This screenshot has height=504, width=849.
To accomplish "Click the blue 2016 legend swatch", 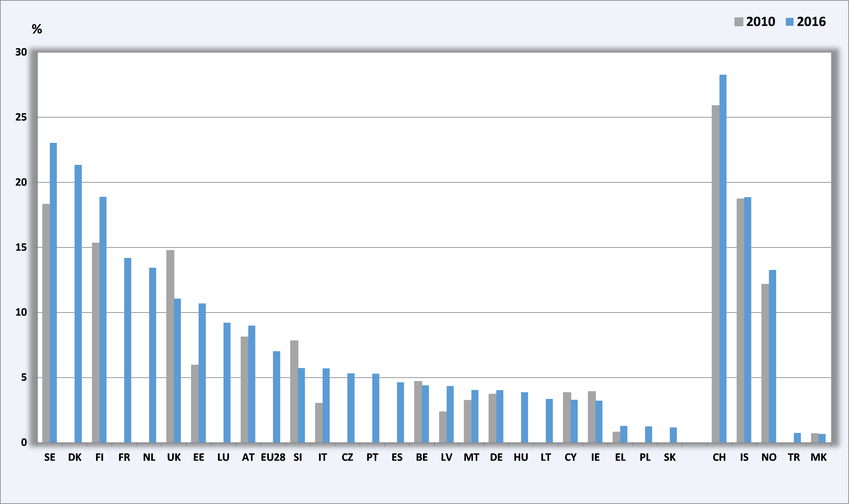I will click(790, 22).
